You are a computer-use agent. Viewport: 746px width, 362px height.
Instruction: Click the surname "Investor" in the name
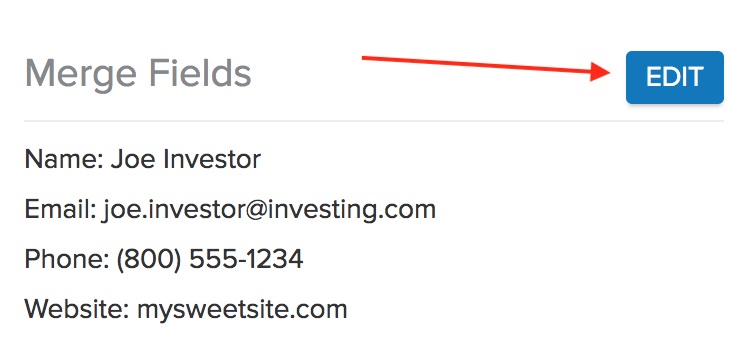(212, 159)
